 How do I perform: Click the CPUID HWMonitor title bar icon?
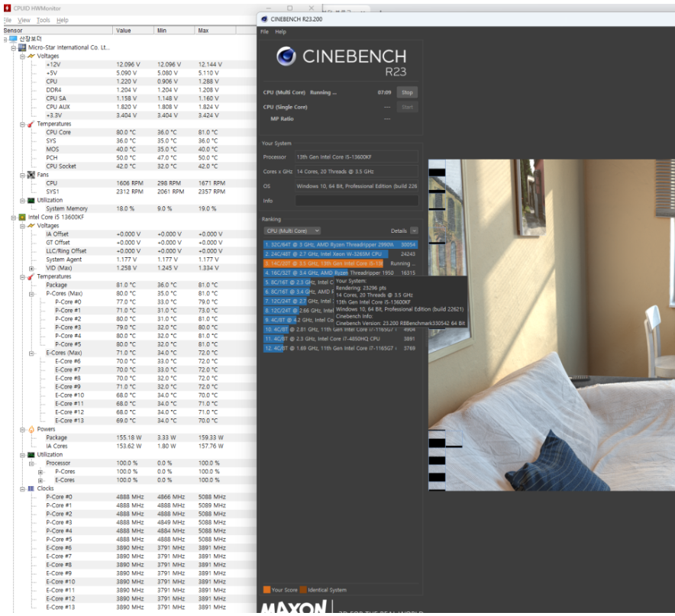[7, 8]
